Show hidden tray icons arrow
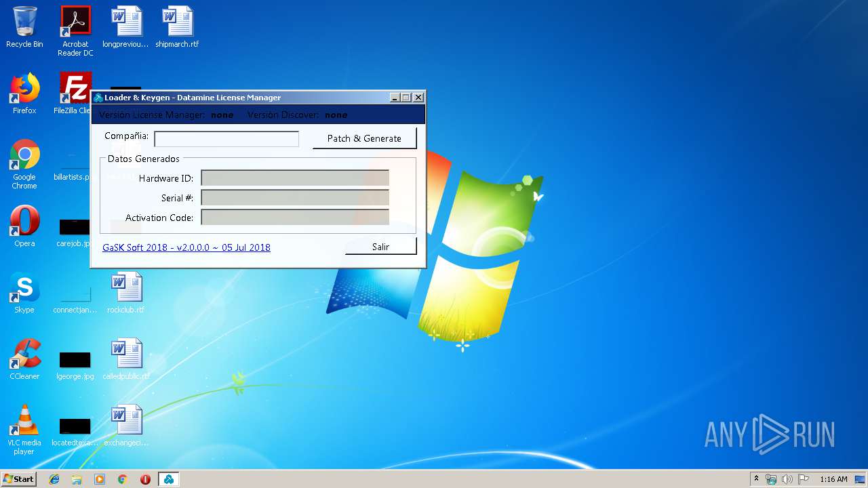 756,479
